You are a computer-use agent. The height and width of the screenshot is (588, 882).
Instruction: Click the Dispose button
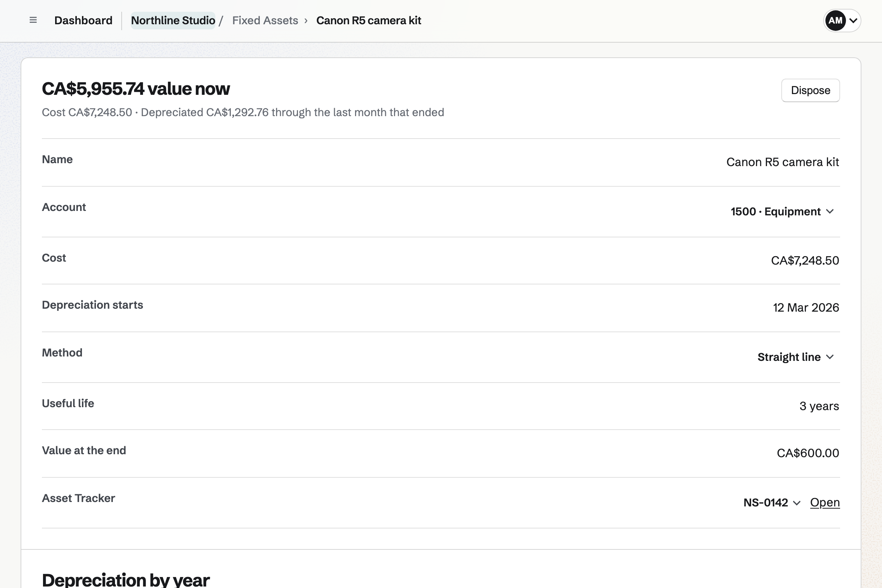pos(810,90)
